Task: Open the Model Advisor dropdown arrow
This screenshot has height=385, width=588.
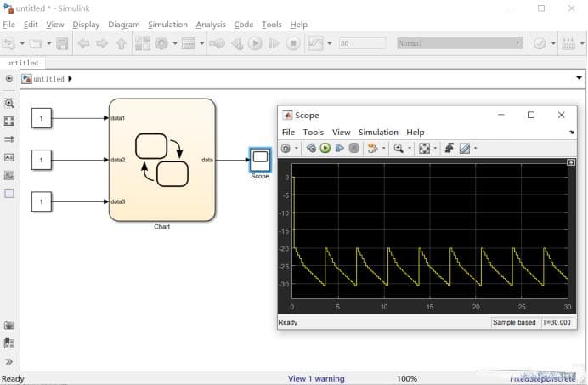Action: (553, 43)
